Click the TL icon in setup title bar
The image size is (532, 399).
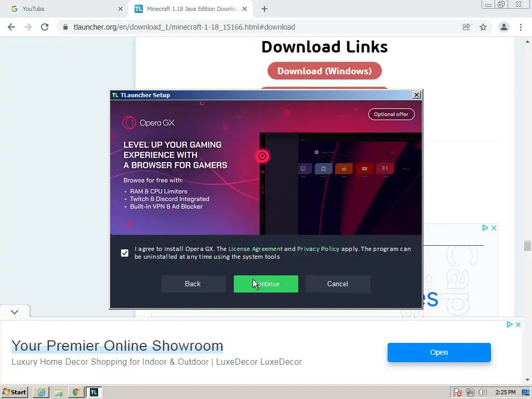(115, 95)
